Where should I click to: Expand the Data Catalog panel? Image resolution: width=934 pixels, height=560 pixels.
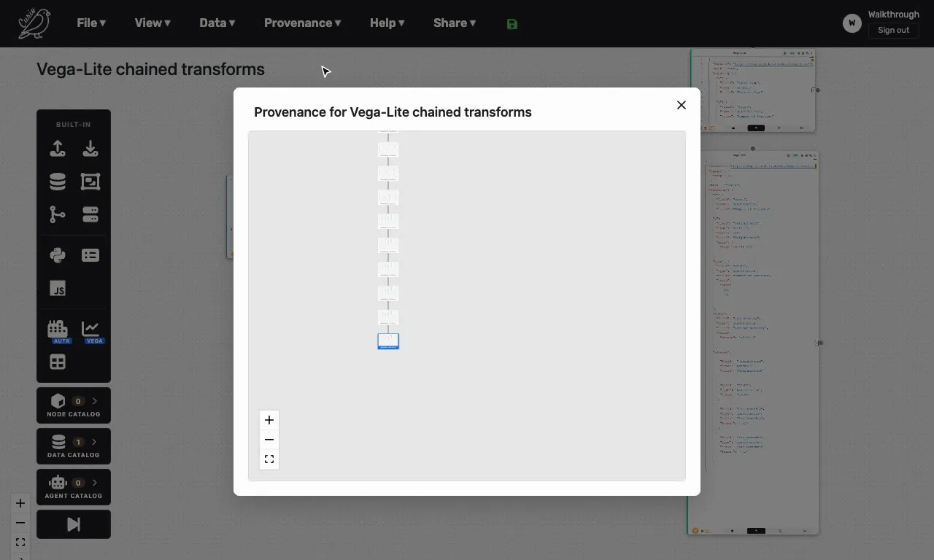pos(74,446)
